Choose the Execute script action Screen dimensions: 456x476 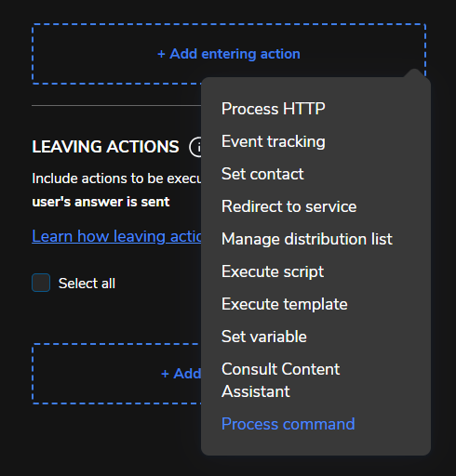pyautogui.click(x=273, y=271)
